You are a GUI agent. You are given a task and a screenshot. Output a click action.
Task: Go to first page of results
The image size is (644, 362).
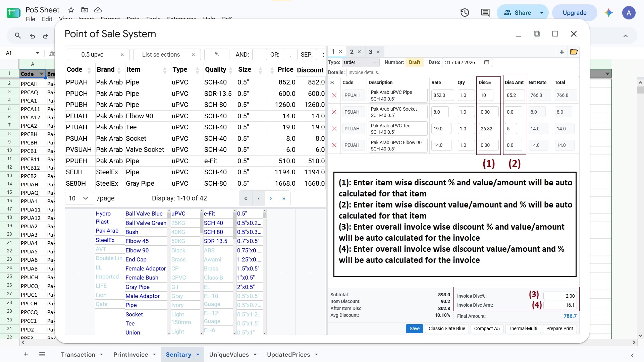pos(246,198)
